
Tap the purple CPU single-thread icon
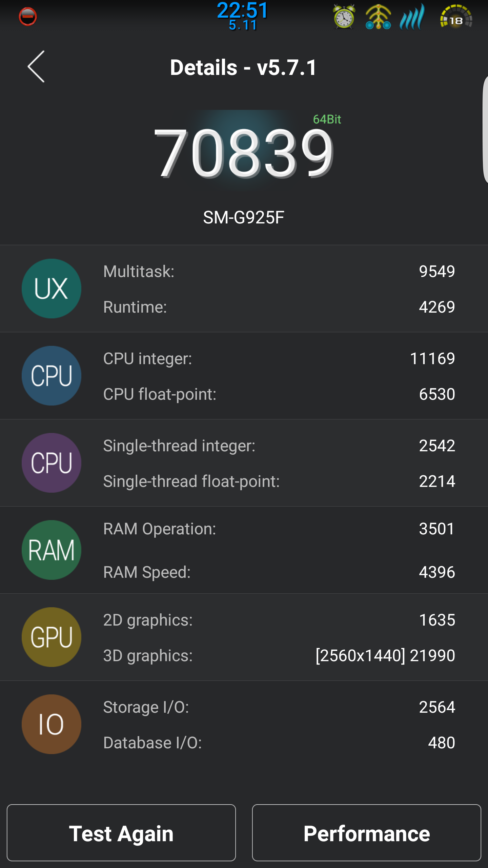coord(52,463)
